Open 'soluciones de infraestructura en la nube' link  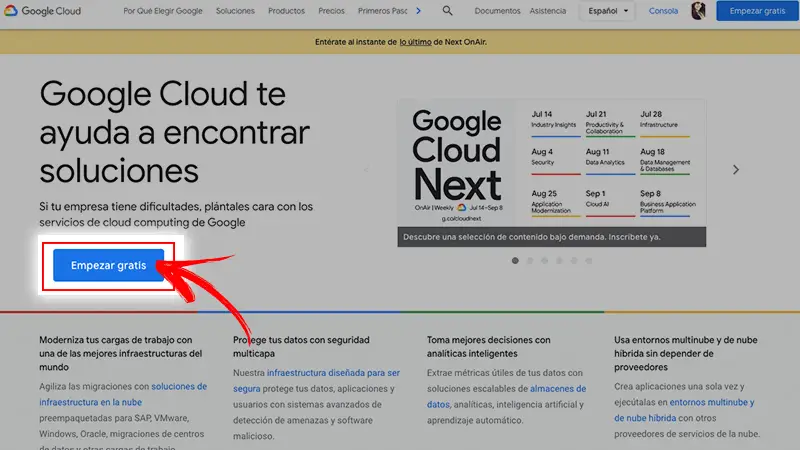point(123,394)
